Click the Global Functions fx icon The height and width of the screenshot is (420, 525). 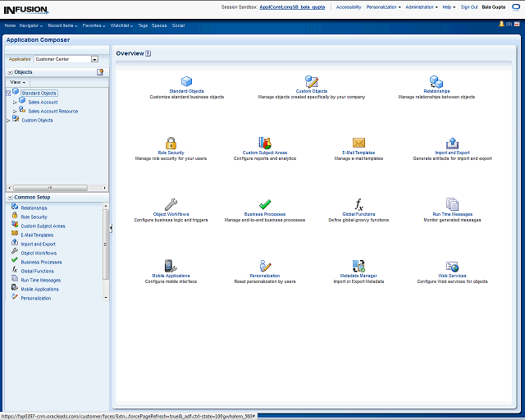tap(358, 204)
